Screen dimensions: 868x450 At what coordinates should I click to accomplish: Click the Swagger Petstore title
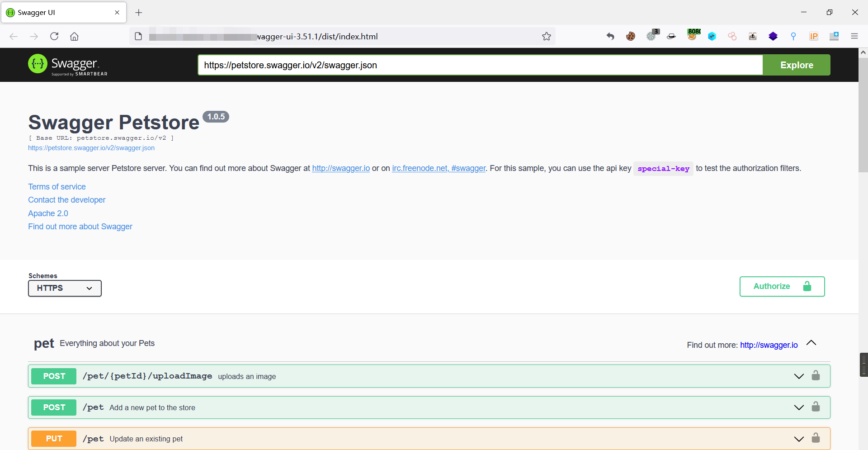pyautogui.click(x=114, y=122)
